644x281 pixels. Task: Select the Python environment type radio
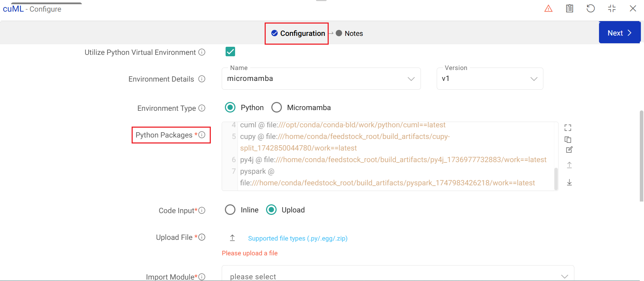click(x=230, y=107)
